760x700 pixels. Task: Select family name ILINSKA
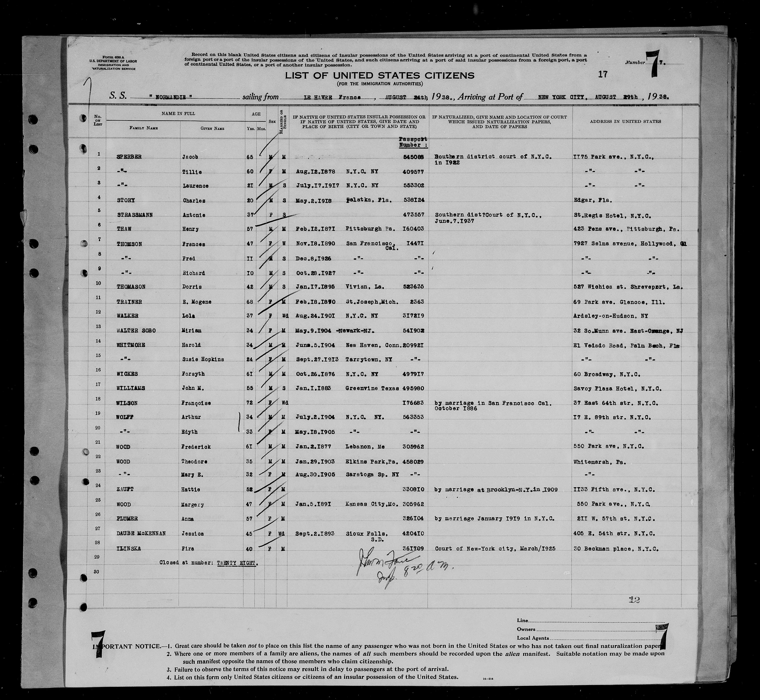[129, 549]
